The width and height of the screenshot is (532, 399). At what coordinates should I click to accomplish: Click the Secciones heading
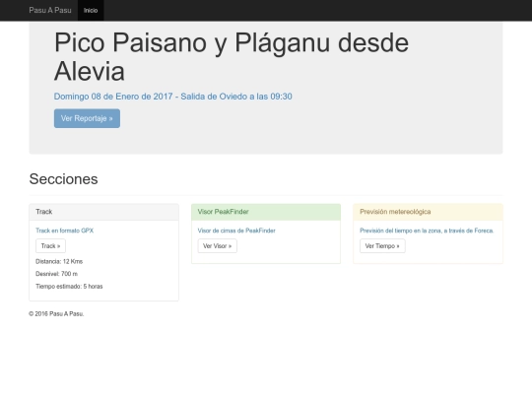pos(63,178)
